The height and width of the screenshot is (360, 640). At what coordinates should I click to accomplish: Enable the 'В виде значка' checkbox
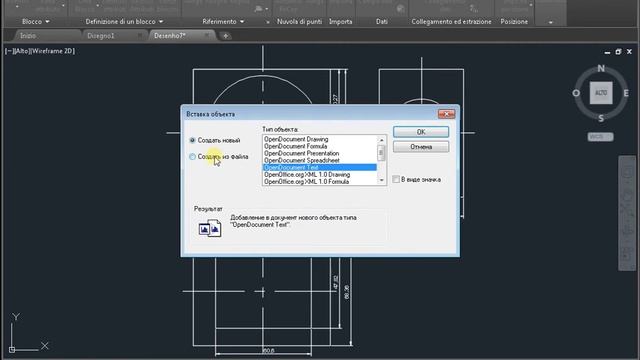pos(396,179)
